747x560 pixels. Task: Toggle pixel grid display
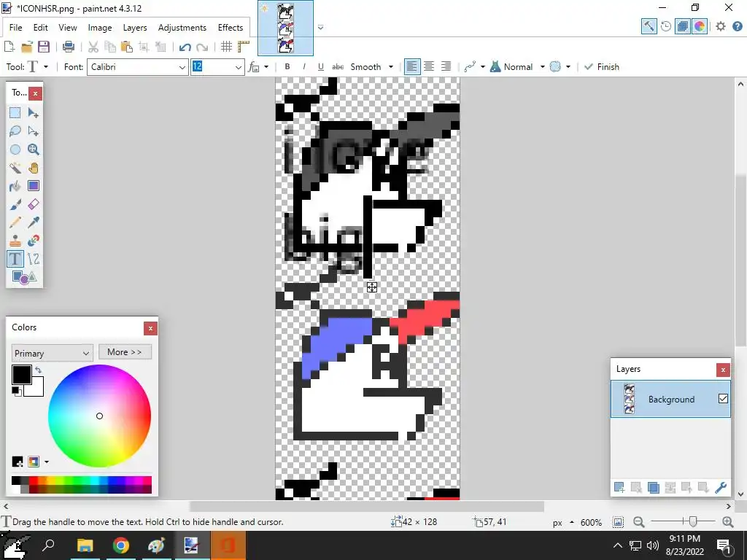(226, 47)
